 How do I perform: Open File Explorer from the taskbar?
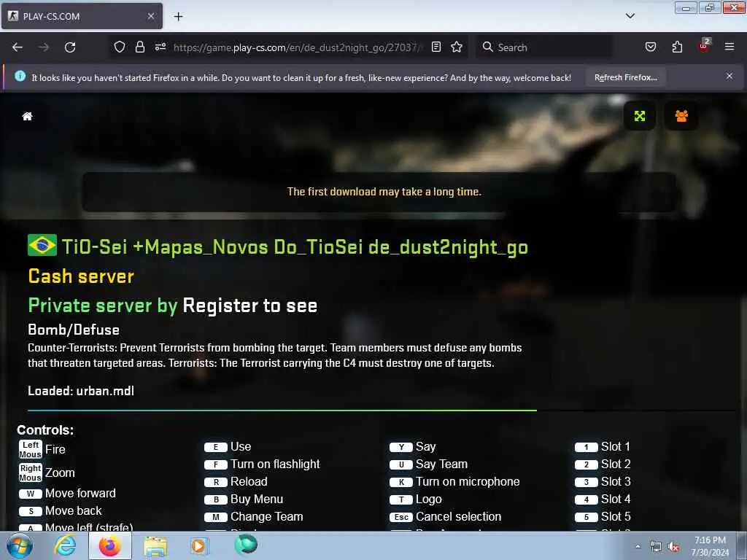click(x=155, y=546)
